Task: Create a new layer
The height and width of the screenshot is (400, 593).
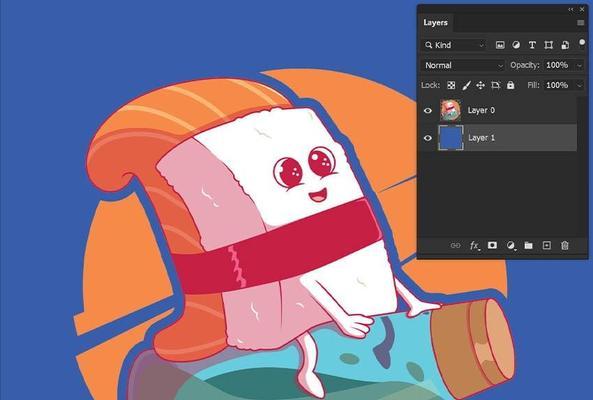Action: click(x=546, y=245)
